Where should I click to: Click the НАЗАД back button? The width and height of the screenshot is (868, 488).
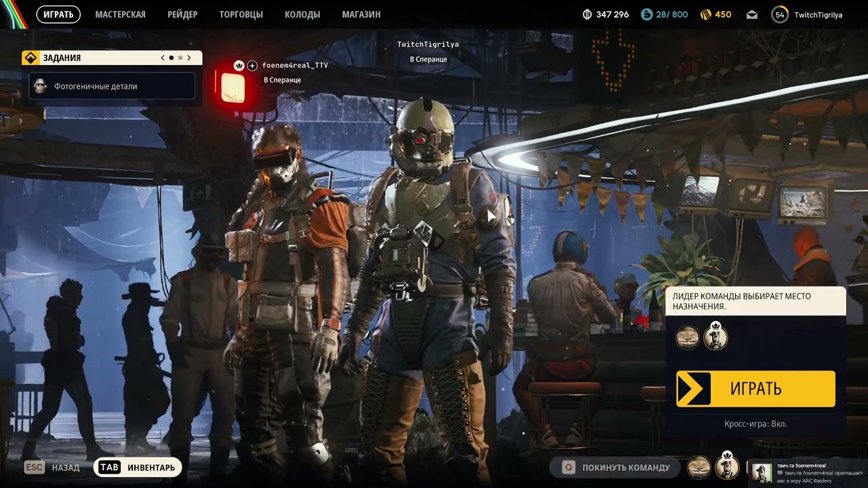click(52, 467)
